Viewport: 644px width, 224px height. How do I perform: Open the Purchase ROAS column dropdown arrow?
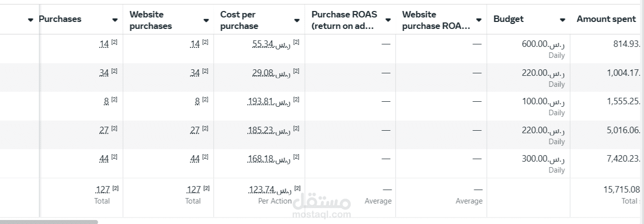click(x=388, y=20)
